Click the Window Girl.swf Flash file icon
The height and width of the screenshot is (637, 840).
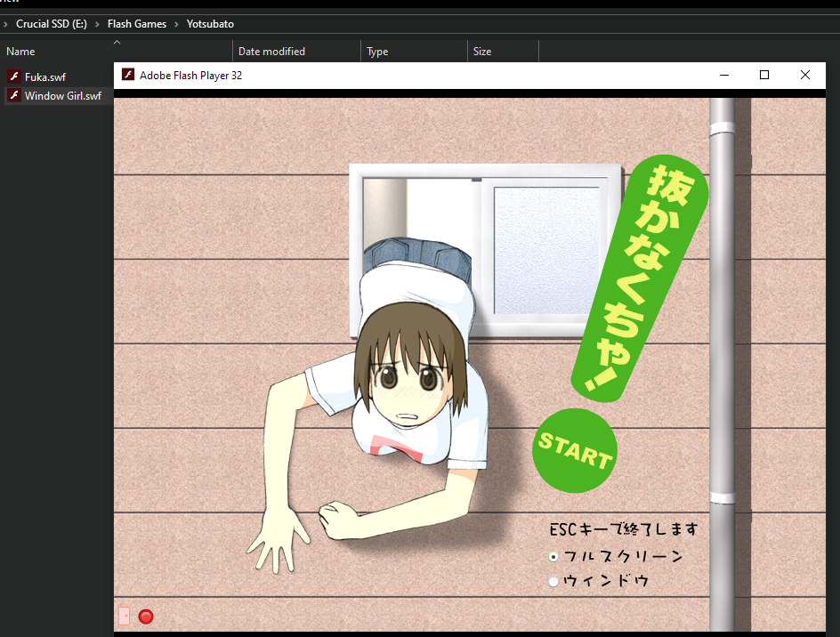(14, 95)
